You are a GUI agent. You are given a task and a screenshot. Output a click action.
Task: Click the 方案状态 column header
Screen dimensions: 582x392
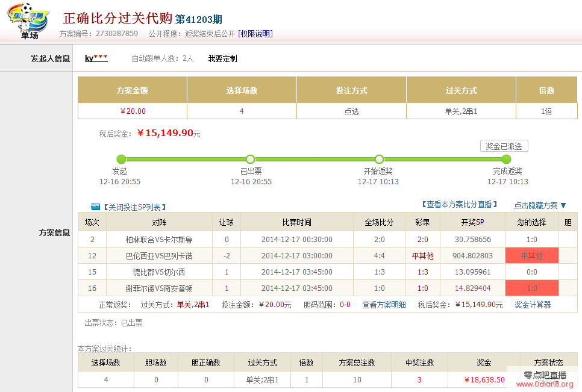click(x=549, y=362)
